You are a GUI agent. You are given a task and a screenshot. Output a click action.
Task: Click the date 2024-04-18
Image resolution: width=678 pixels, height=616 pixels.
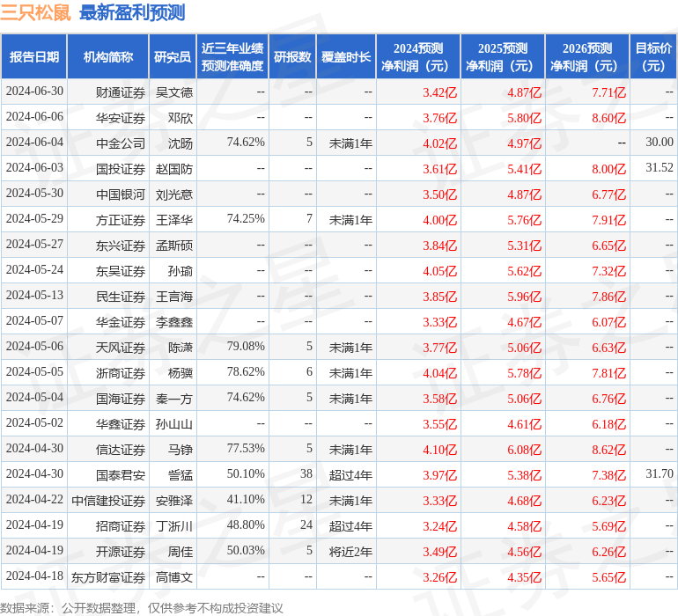(x=34, y=576)
